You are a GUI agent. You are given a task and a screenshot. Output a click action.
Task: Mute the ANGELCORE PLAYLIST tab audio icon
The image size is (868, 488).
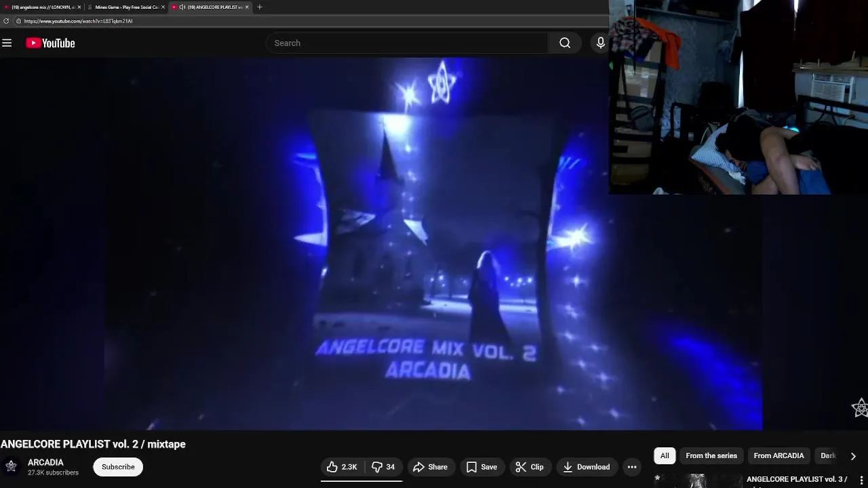pyautogui.click(x=182, y=7)
